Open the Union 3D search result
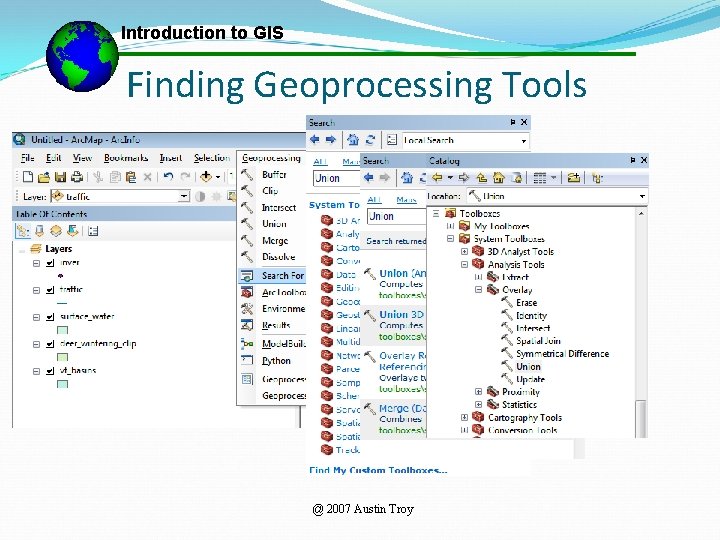720x540 pixels. point(401,315)
